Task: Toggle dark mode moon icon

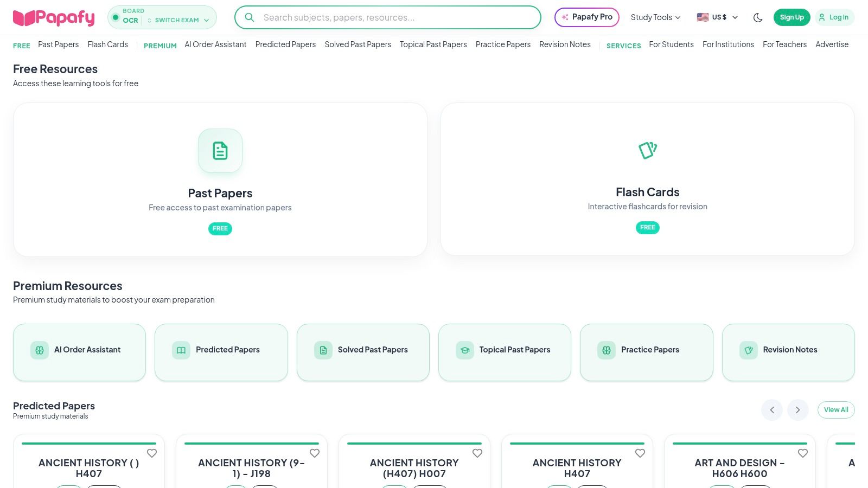Action: (x=758, y=17)
